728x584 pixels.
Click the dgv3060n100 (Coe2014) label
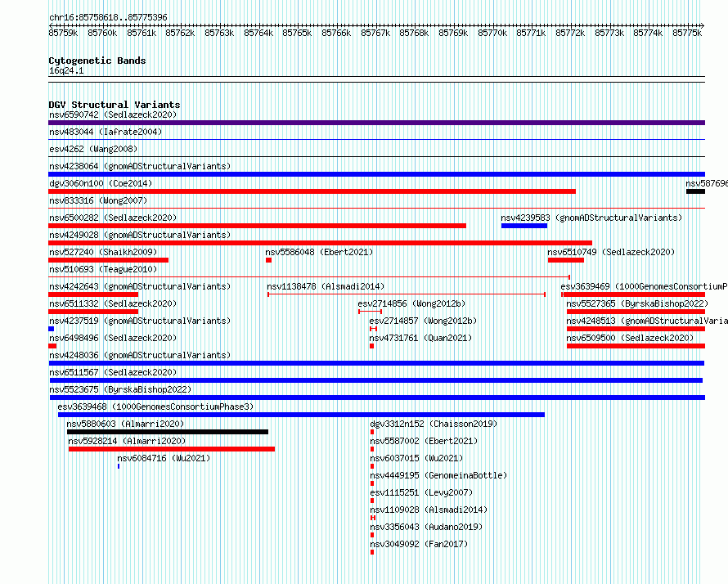101,183
